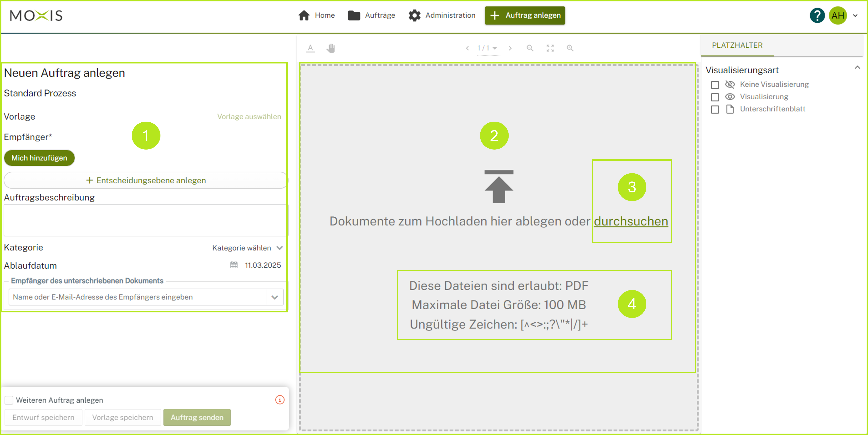Go to previous document page arrow
This screenshot has height=435, width=868.
click(x=467, y=48)
